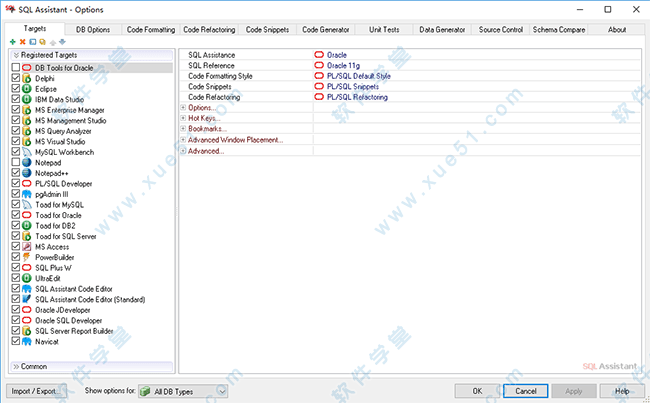Open the Data Generator tab
Image resolution: width=650 pixels, height=403 pixels.
pyautogui.click(x=442, y=30)
